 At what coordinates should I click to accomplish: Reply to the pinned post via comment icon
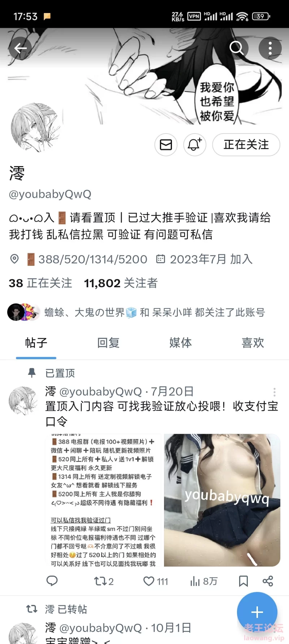(x=52, y=581)
